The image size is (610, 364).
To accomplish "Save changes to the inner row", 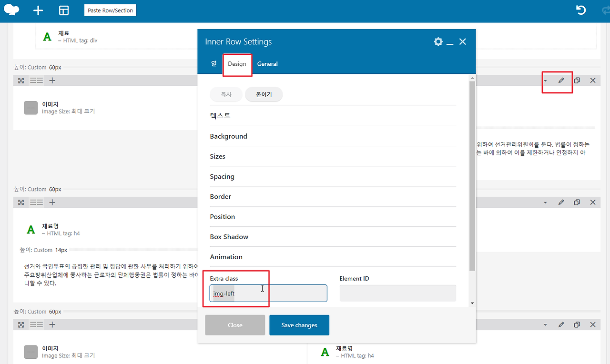I will [299, 325].
